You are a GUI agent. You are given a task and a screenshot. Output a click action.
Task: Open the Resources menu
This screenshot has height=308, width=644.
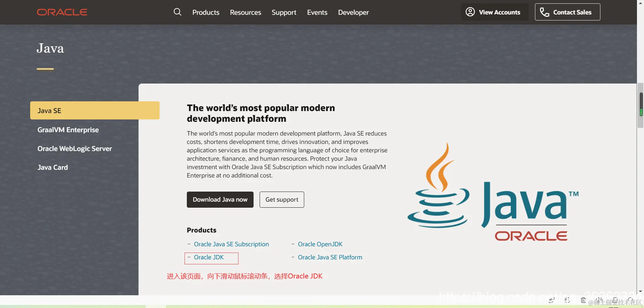[x=246, y=12]
